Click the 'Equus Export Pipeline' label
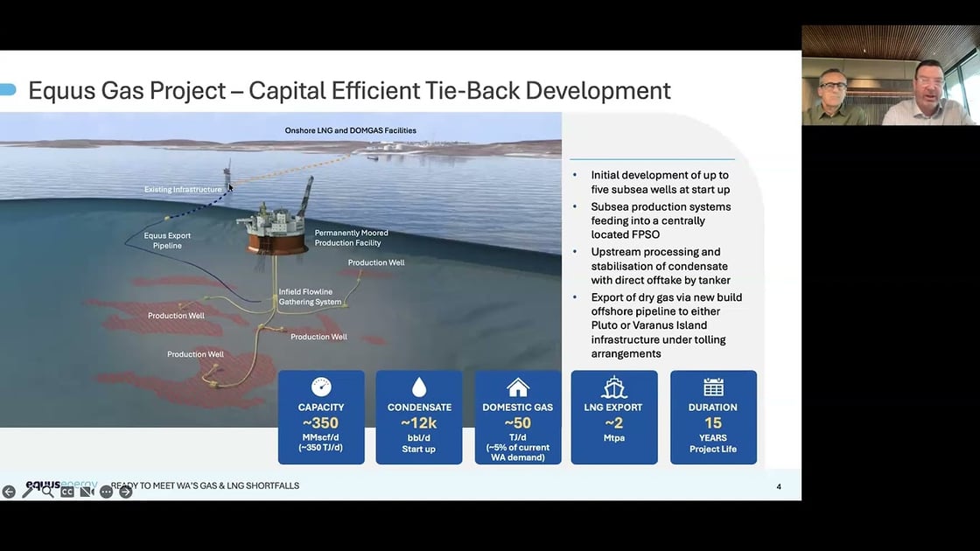 pyautogui.click(x=167, y=241)
